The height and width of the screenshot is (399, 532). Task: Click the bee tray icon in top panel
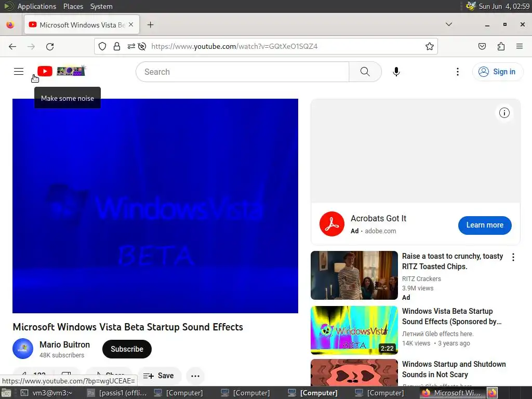[471, 6]
